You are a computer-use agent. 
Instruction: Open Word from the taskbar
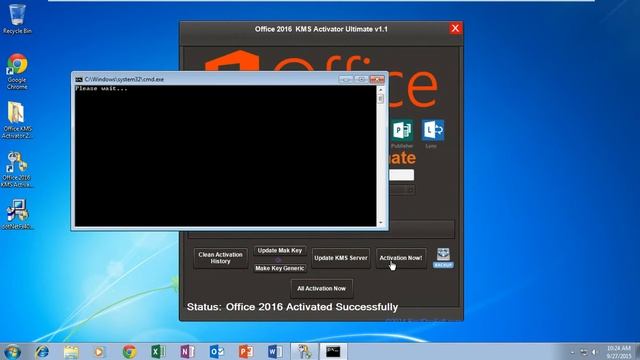tap(275, 352)
